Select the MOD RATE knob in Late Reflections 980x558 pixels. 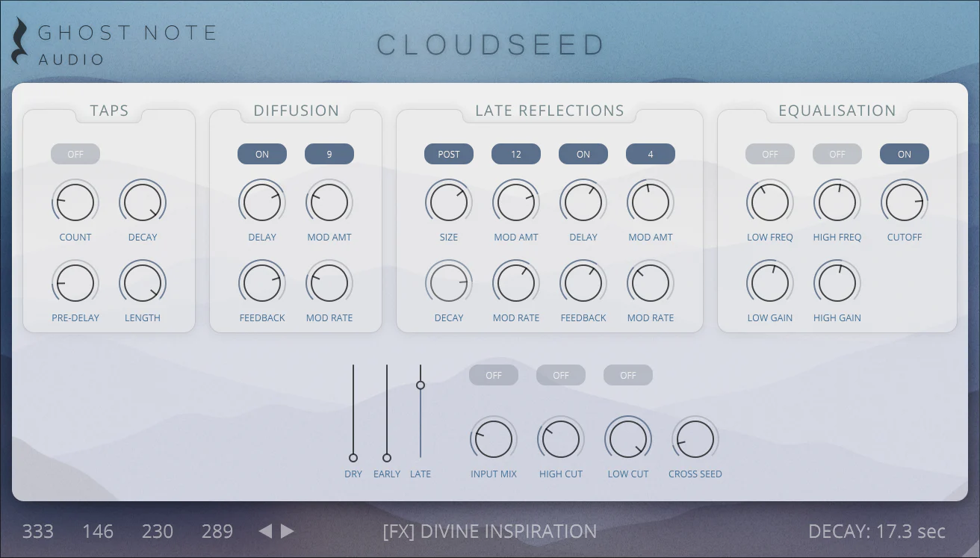click(516, 282)
